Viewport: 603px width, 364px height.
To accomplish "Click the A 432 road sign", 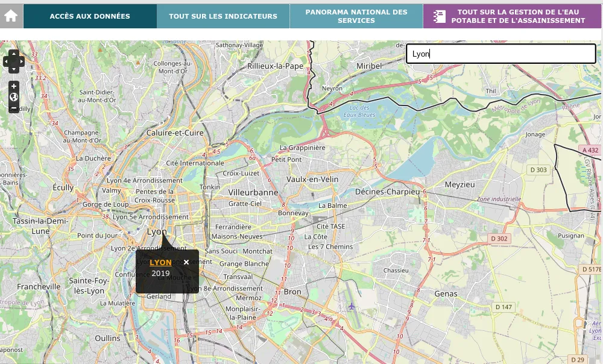I will pos(590,150).
